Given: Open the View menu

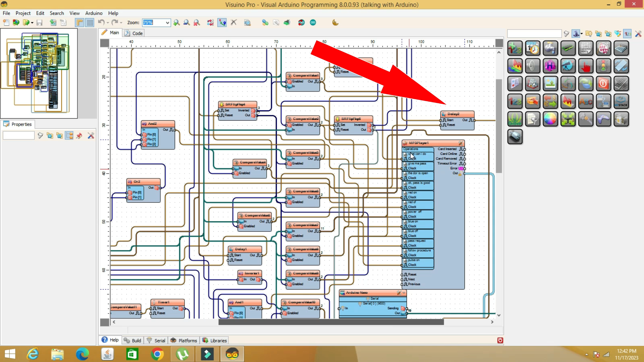Looking at the screenshot, I should point(74,13).
